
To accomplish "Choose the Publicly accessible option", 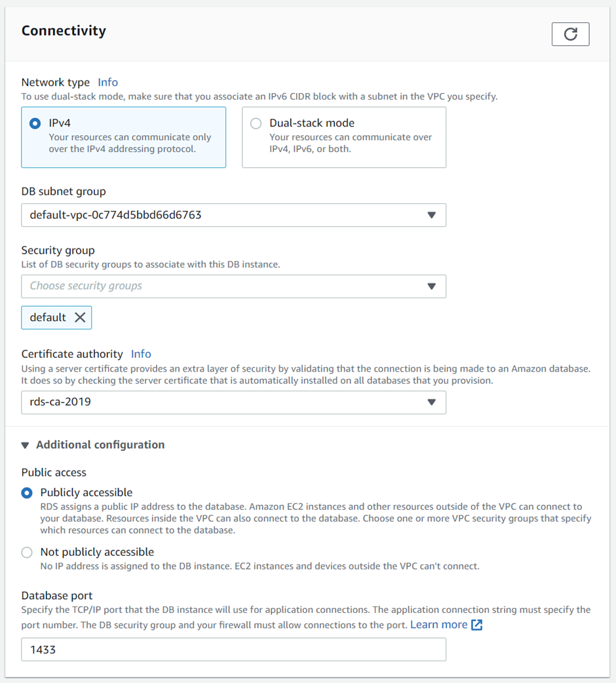I will point(27,493).
